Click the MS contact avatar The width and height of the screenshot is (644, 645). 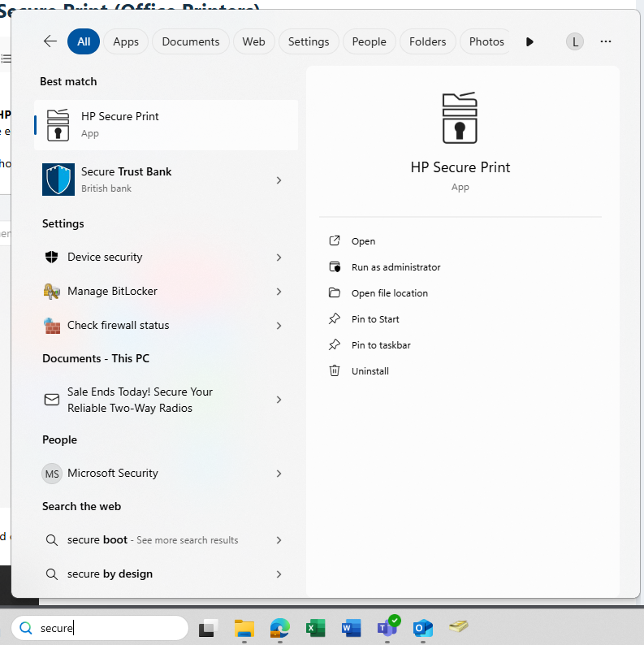pos(52,474)
